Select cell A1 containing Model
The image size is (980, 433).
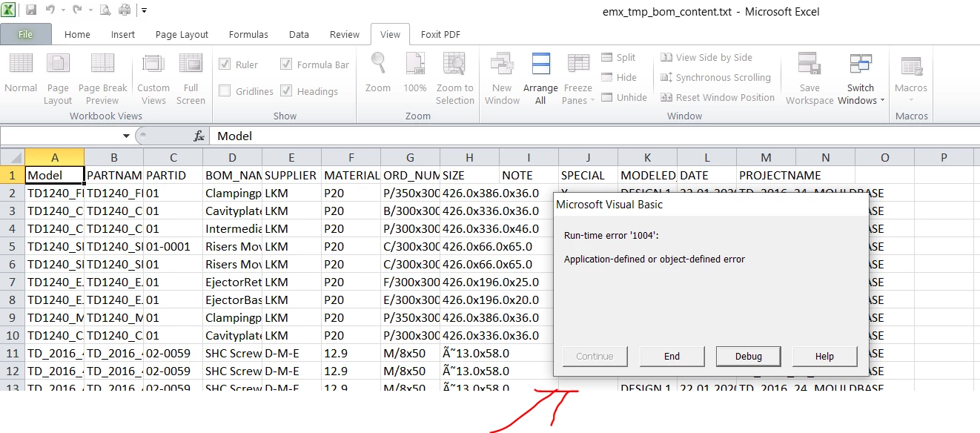pos(55,175)
